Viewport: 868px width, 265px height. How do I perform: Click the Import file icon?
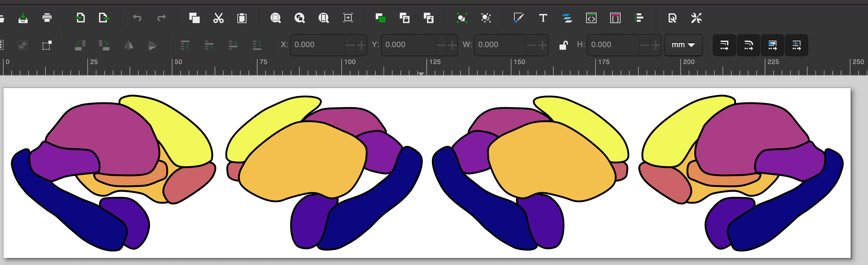point(80,18)
